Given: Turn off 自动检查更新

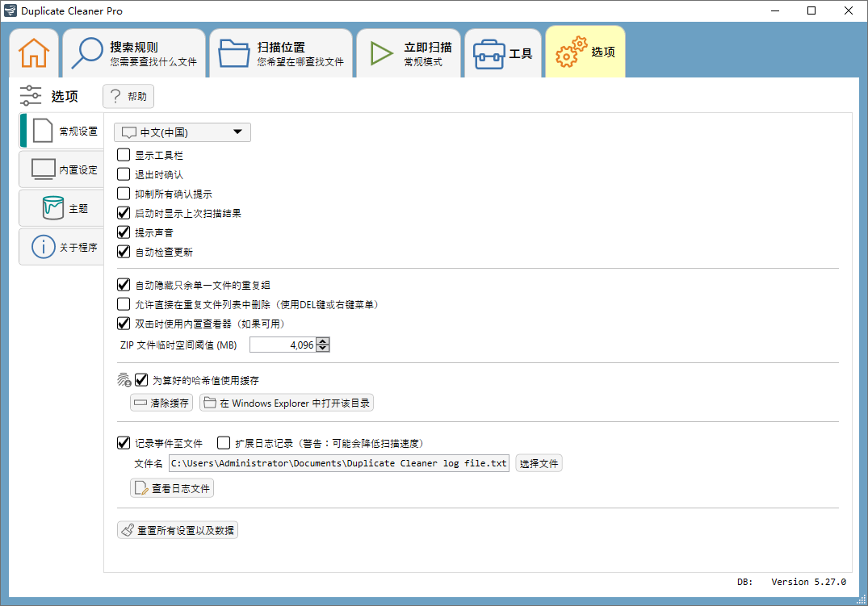Looking at the screenshot, I should [x=124, y=252].
